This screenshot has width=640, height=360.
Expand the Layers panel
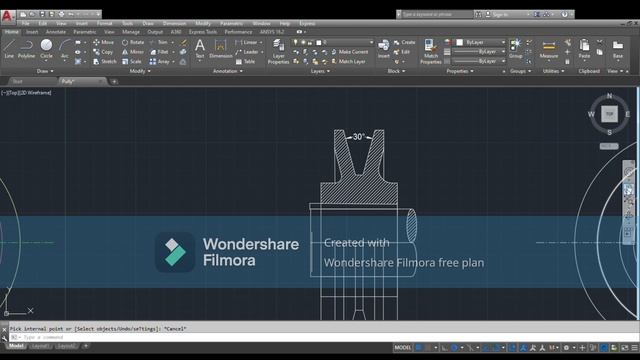pos(320,71)
